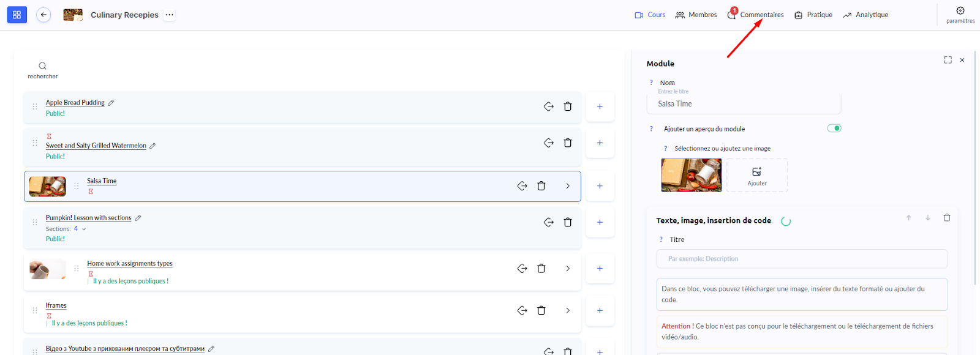The width and height of the screenshot is (980, 355).
Task: Go back using the arrow button
Action: [x=43, y=15]
